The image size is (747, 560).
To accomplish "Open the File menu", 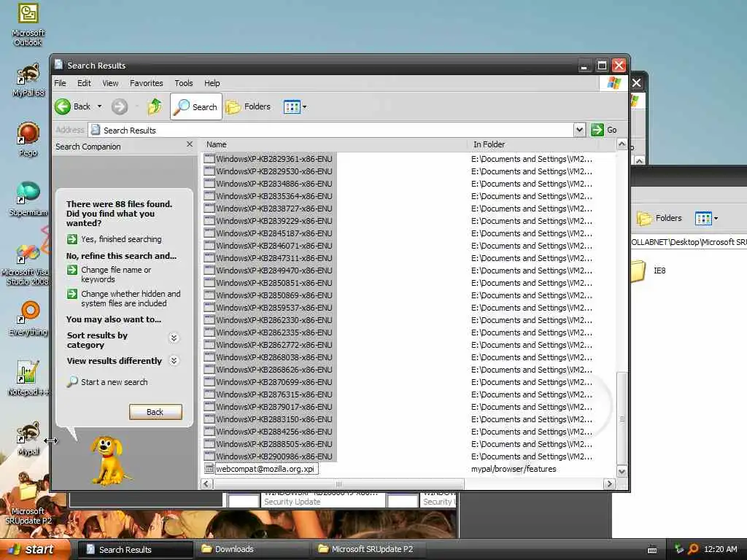I will click(x=60, y=83).
